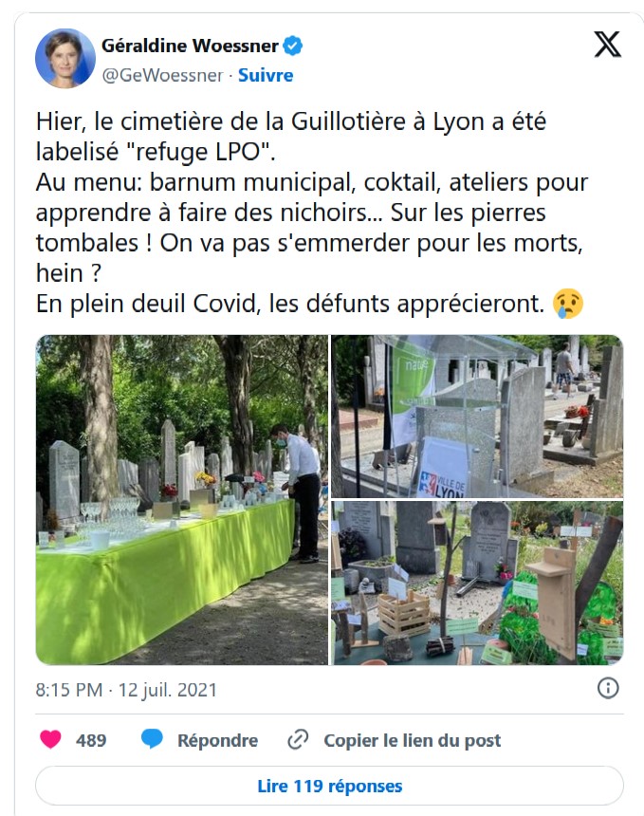Click the Géraldine Woessner display name
Image resolution: width=644 pixels, height=816 pixels.
[190, 46]
